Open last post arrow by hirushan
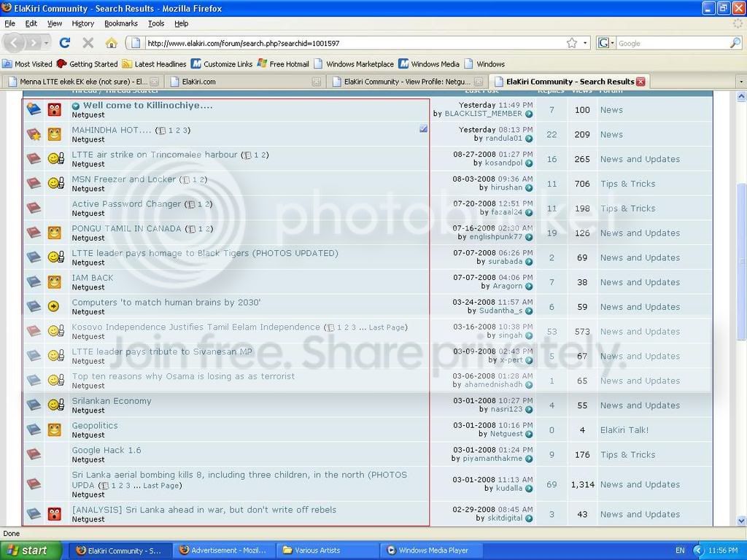The image size is (747, 560). coord(529,188)
